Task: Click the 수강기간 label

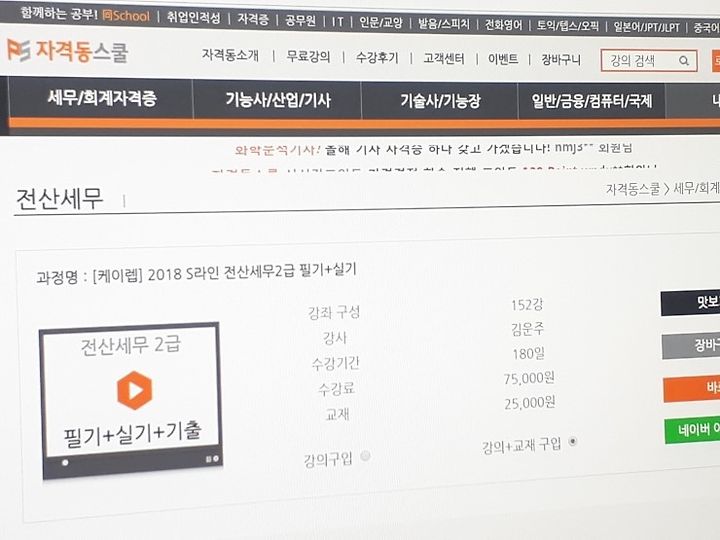Action: (x=336, y=363)
